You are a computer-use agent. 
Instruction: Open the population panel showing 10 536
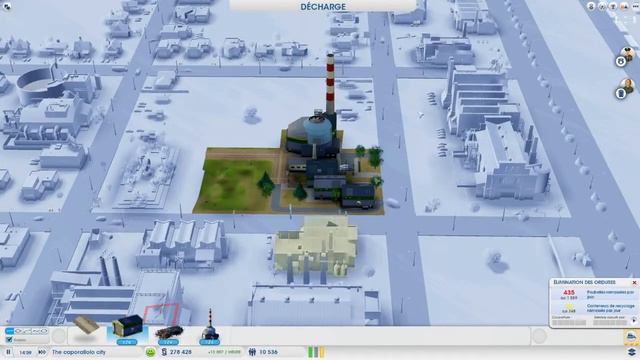264,352
